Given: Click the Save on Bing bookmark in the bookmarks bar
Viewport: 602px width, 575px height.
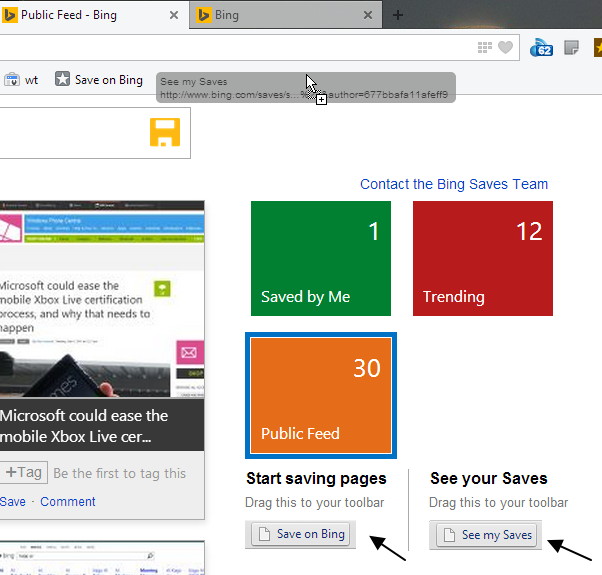Looking at the screenshot, I should pyautogui.click(x=99, y=79).
